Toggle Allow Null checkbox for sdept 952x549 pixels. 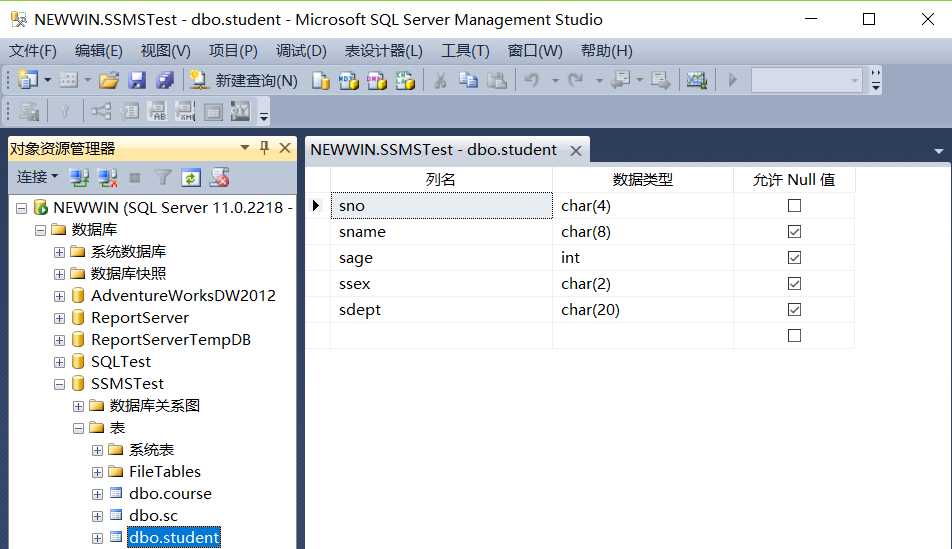[x=794, y=310]
